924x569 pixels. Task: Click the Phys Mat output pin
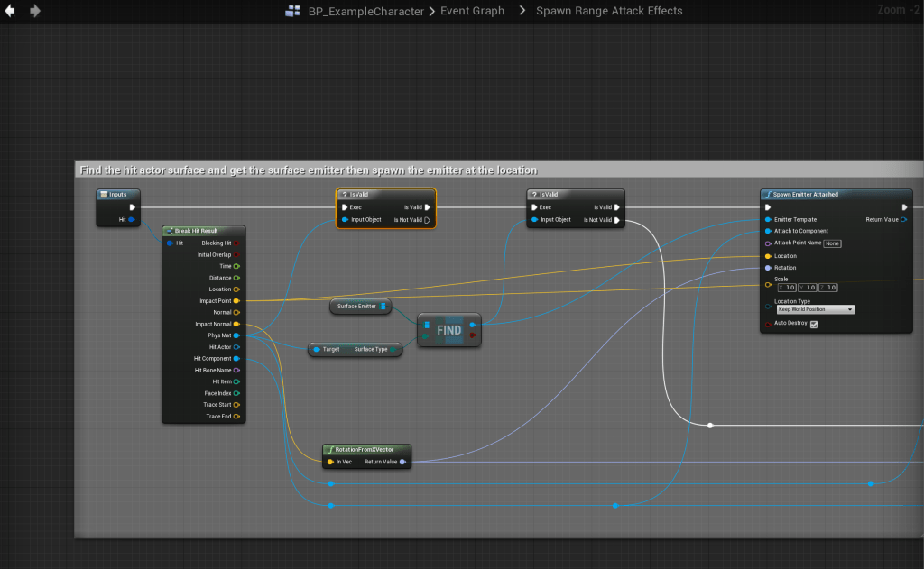236,335
